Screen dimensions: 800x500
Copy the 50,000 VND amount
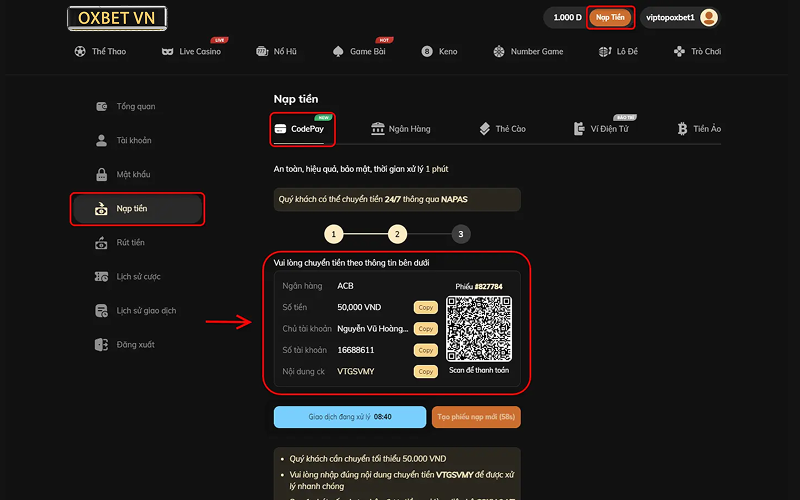[x=425, y=308]
